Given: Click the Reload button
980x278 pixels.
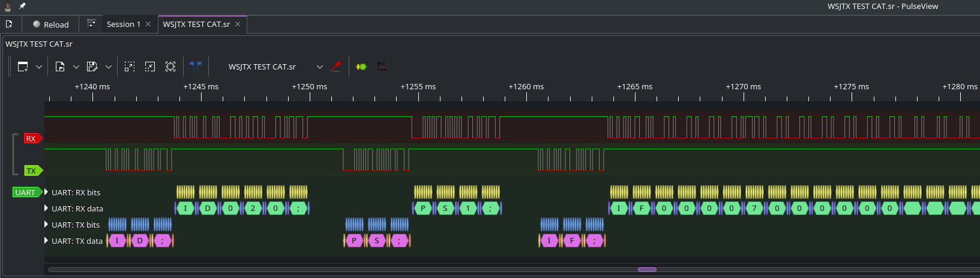Looking at the screenshot, I should (51, 25).
